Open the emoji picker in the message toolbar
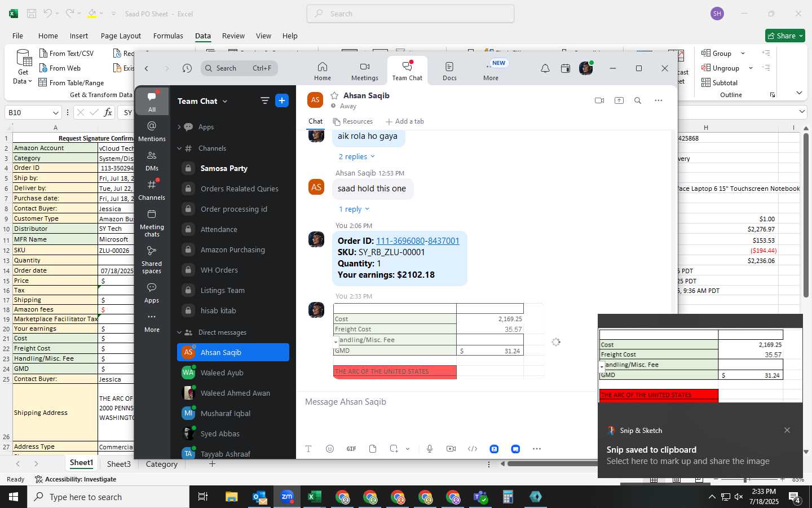 coord(330,449)
